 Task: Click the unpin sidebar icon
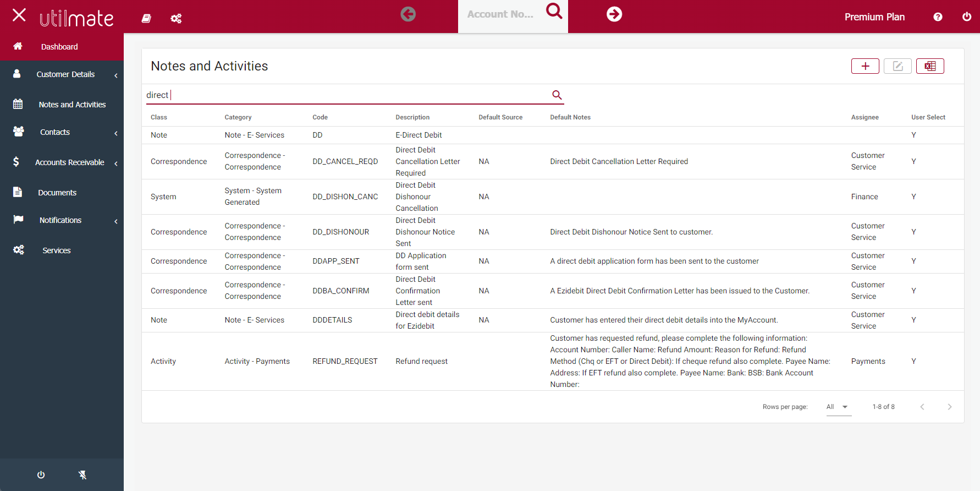(82, 474)
